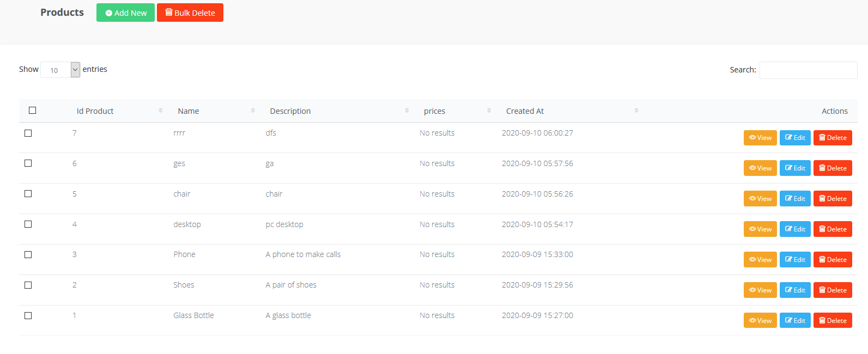Edit the desktop product
Screen dimensions: 868x354
795,229
